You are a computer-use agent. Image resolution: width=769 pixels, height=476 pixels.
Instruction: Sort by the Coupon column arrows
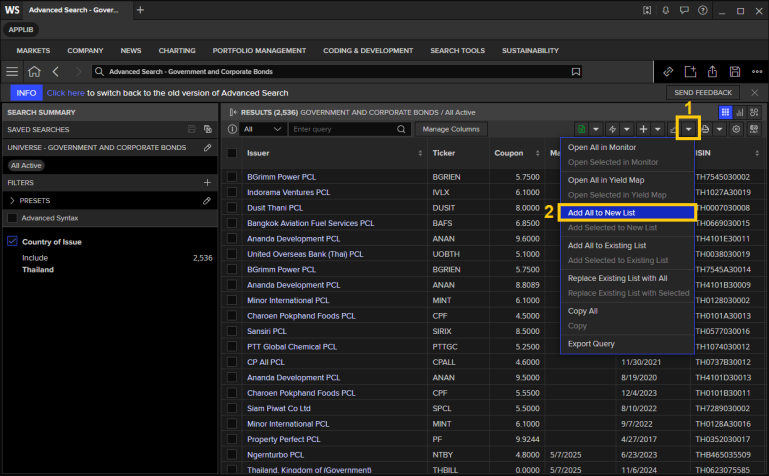pyautogui.click(x=538, y=153)
